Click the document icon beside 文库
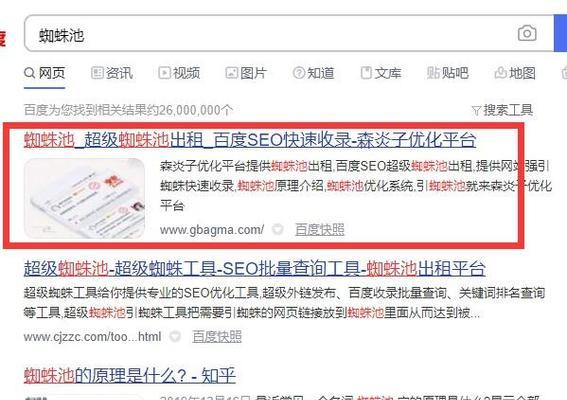This screenshot has width=567, height=400. pyautogui.click(x=366, y=73)
